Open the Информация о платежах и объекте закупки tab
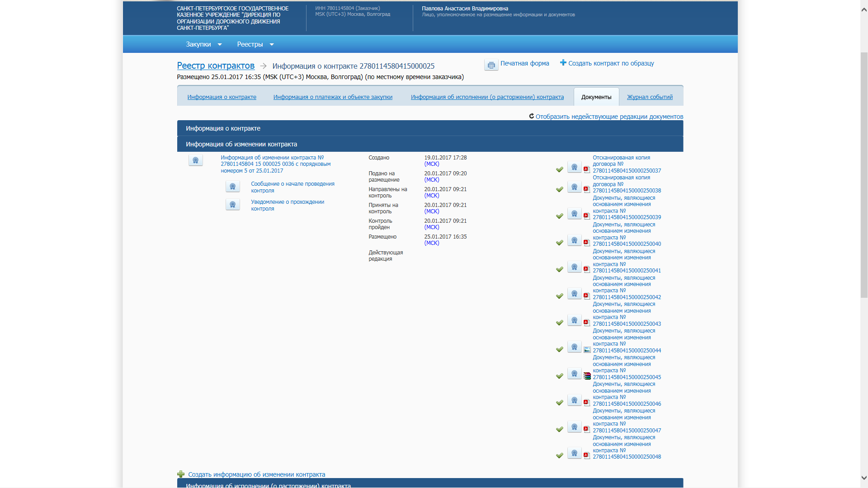Screen dimensions: 868x488 (x=333, y=97)
